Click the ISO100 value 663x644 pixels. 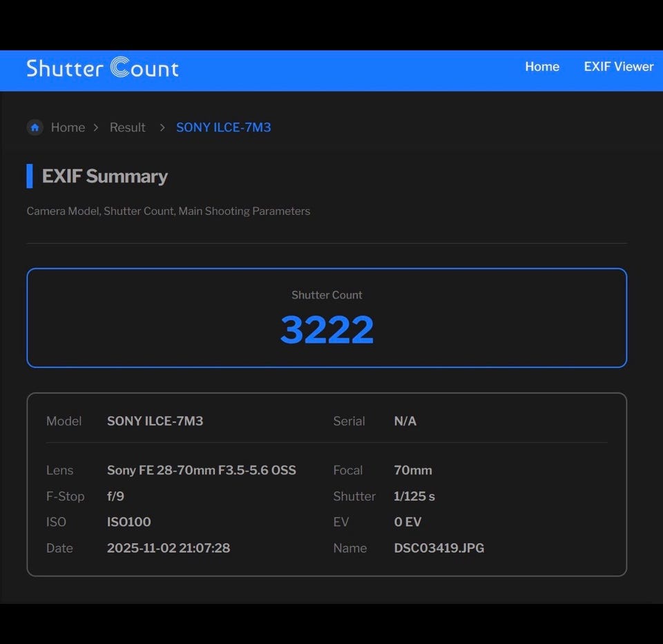pyautogui.click(x=128, y=522)
